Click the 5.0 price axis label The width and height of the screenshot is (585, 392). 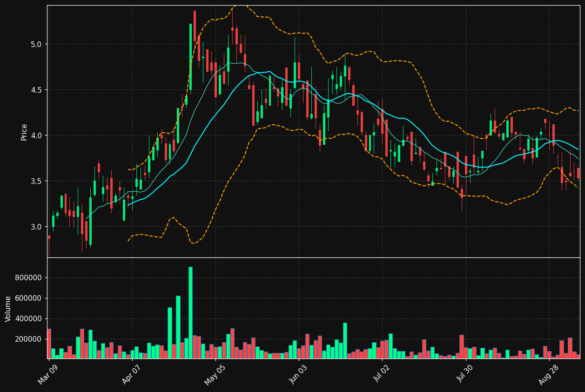click(x=36, y=44)
